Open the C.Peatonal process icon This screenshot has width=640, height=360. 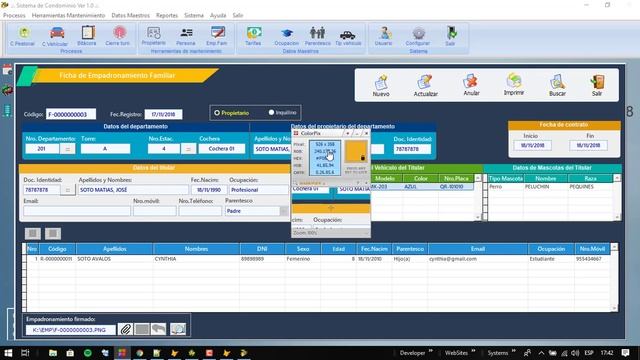point(23,36)
